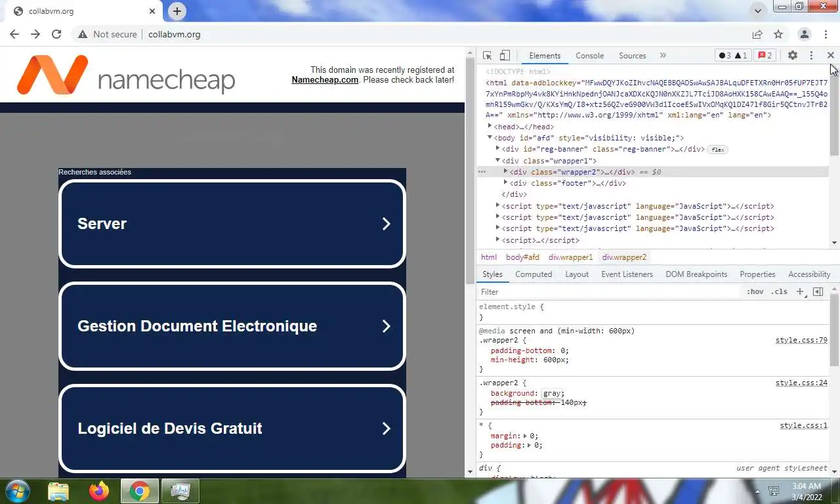The height and width of the screenshot is (504, 840).
Task: Open DevTools settings gear
Action: pyautogui.click(x=792, y=56)
